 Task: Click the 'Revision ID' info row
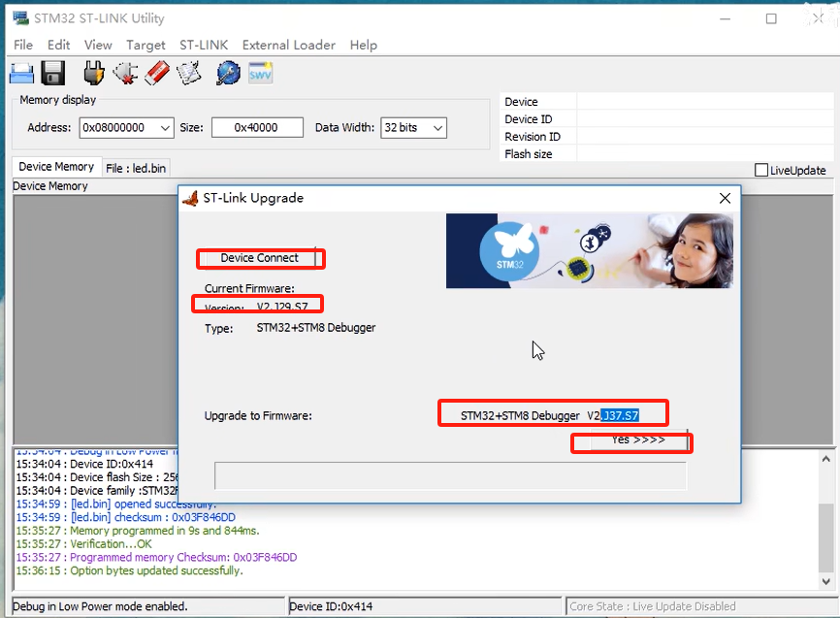pos(666,137)
